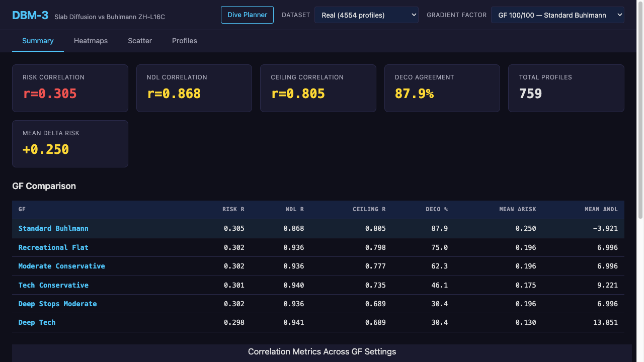Select the Standard Buhlmann row link
The height and width of the screenshot is (362, 644).
(53, 228)
